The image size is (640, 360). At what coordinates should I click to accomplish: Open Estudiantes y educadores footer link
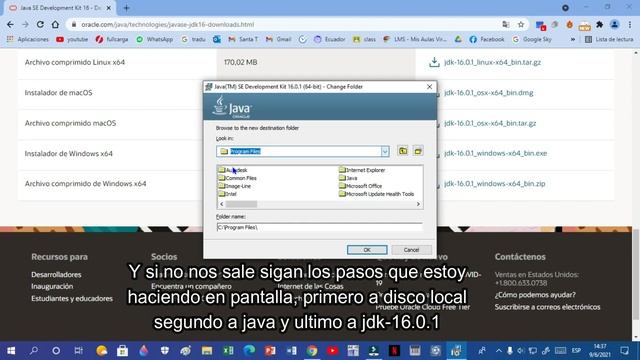click(72, 298)
